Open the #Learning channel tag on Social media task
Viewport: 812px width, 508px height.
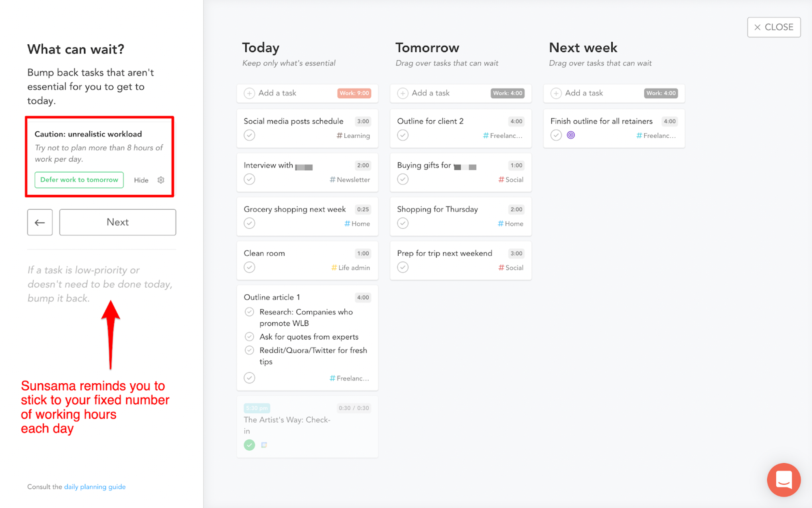click(x=353, y=136)
